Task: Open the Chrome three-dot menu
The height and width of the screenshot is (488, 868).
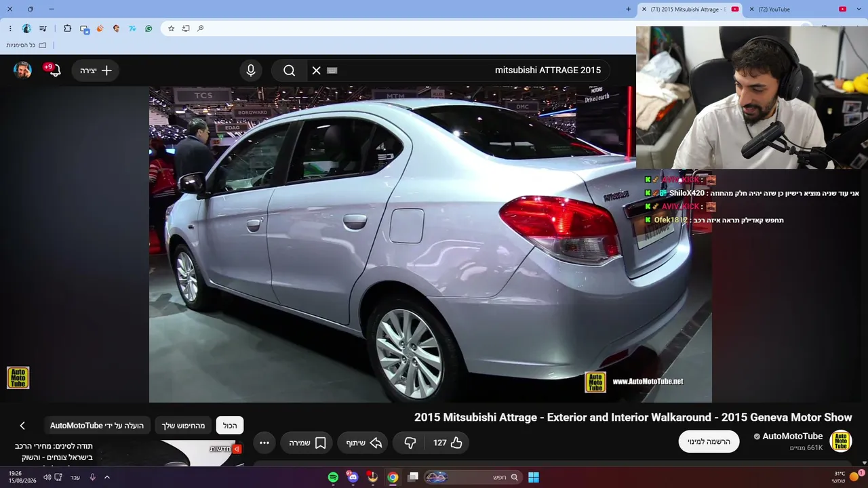Action: tap(10, 28)
